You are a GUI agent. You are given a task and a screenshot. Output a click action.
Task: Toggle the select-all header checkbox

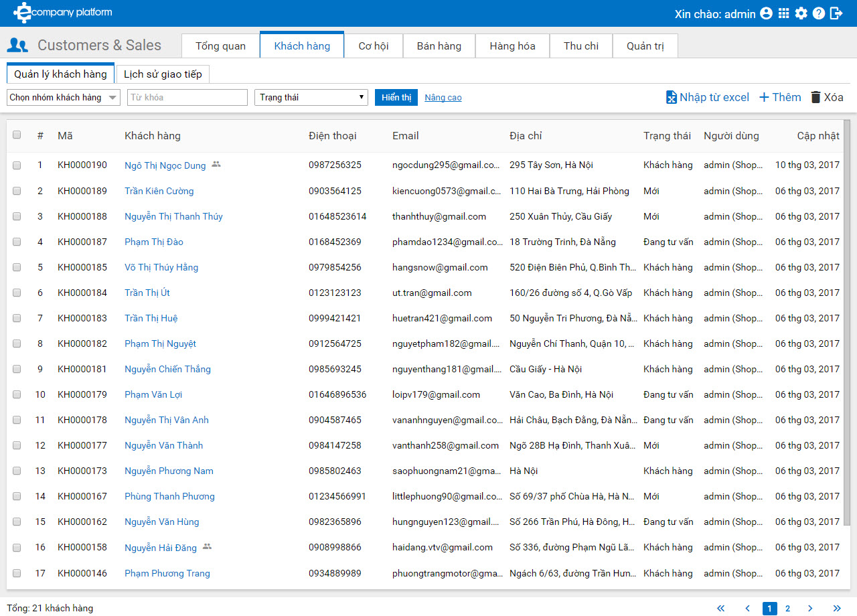[x=17, y=135]
